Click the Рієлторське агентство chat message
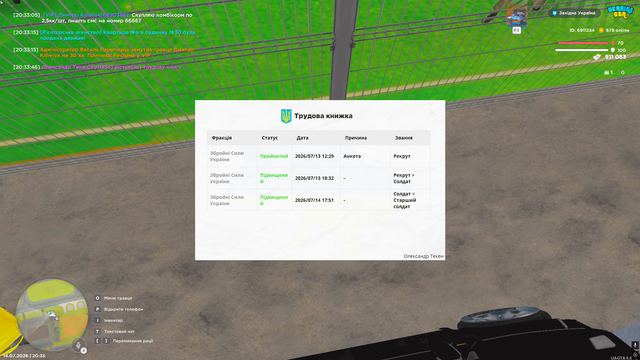Image resolution: width=640 pixels, height=360 pixels. coord(104,35)
